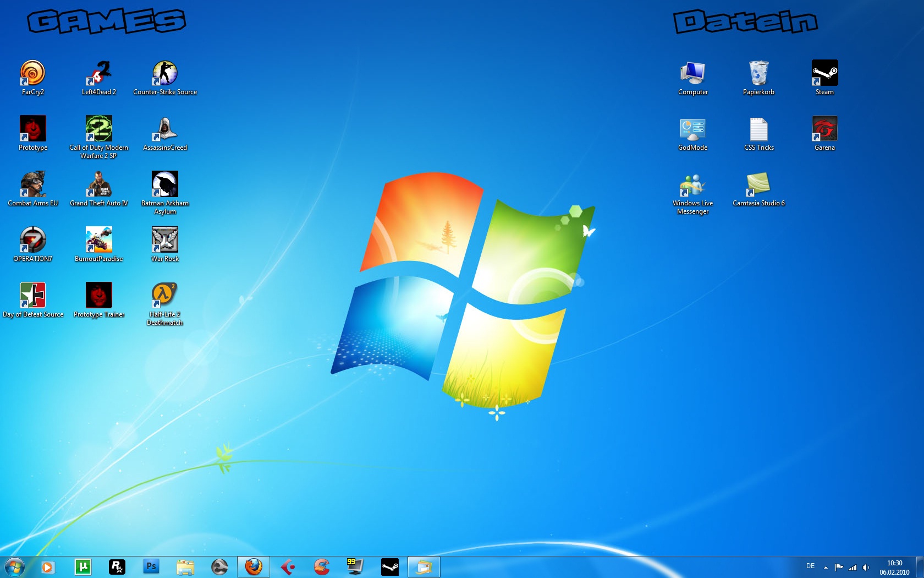The image size is (924, 578).
Task: Switch to the open Explorer window taskbar button
Action: point(424,567)
